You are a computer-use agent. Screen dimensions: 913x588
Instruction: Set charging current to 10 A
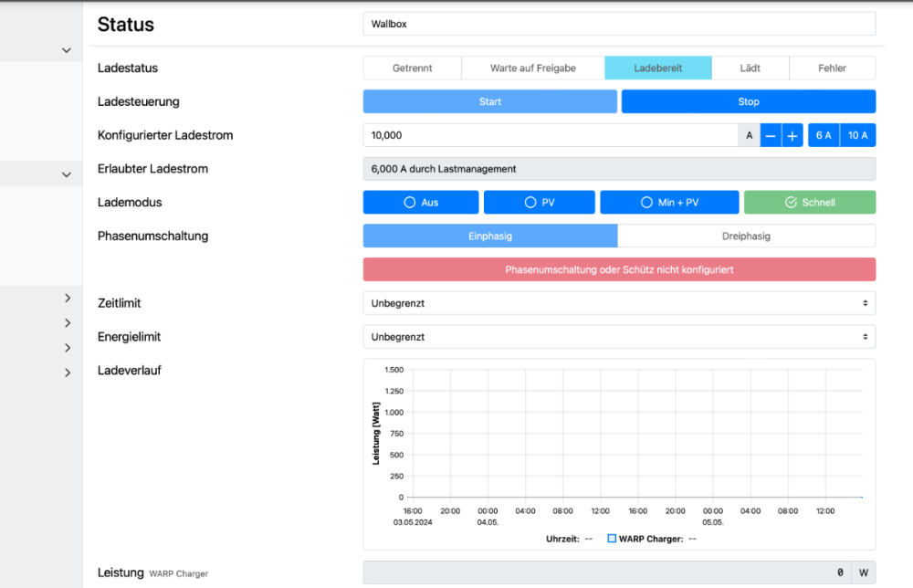[858, 135]
